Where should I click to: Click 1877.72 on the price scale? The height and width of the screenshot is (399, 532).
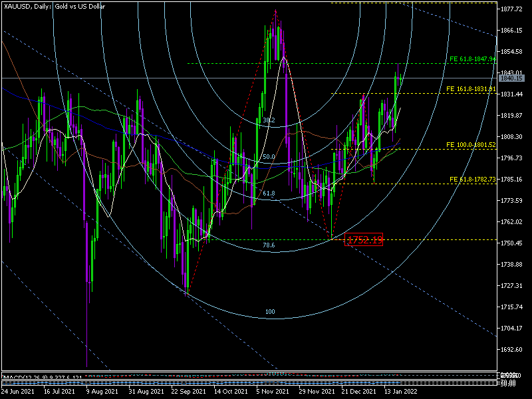(512, 9)
